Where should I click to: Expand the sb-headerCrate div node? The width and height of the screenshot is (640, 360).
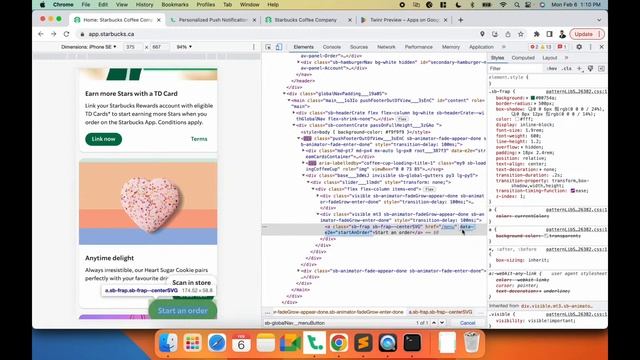coord(293,113)
